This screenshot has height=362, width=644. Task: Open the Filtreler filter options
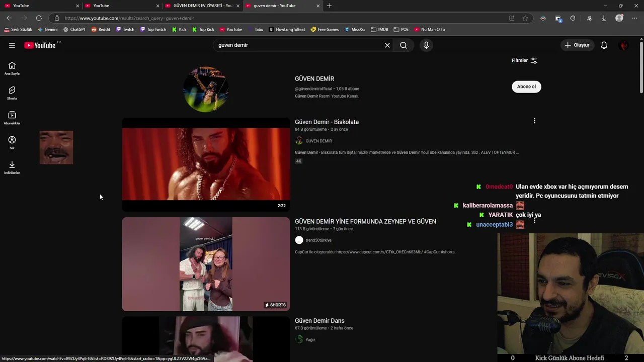tap(524, 60)
